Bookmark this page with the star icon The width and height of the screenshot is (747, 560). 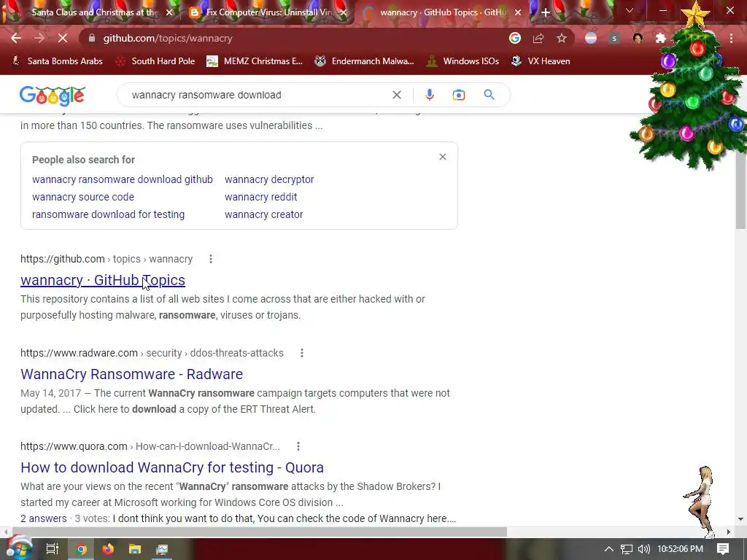562,38
